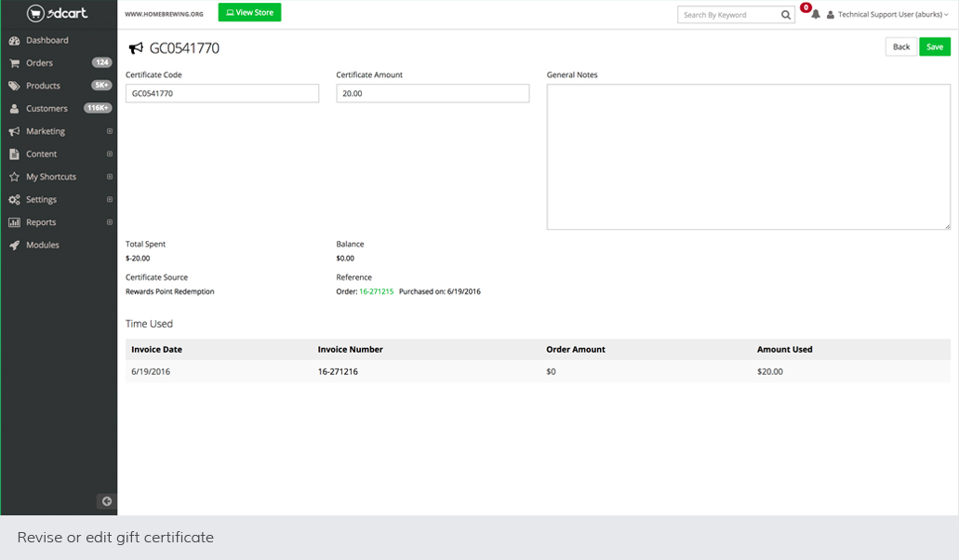Click into the Certificate Amount field

pos(433,94)
